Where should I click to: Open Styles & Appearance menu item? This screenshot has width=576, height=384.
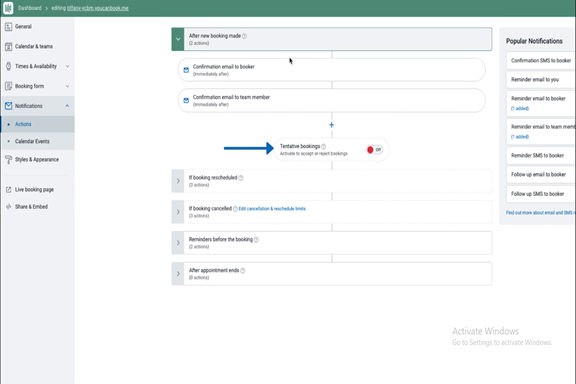(37, 159)
